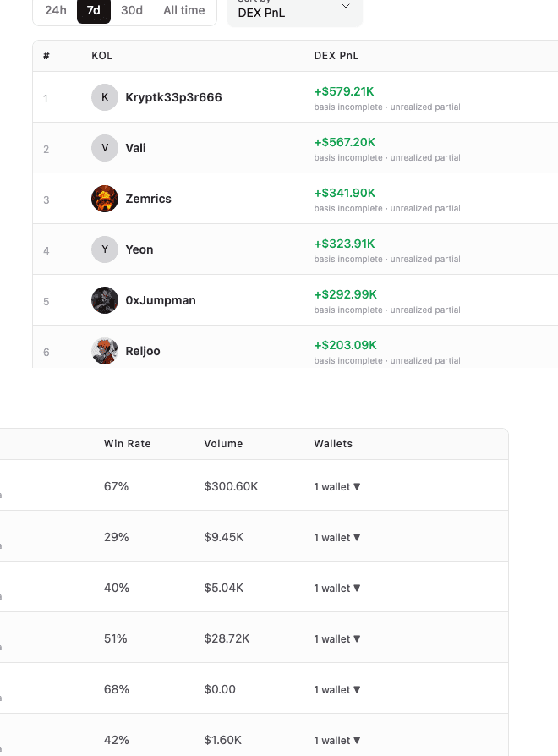Click Kryptk33p3r666's K avatar

pos(105,97)
